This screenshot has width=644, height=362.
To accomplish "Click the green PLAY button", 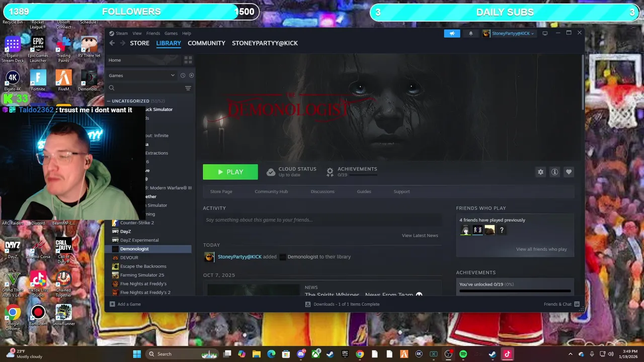I will 230,172.
